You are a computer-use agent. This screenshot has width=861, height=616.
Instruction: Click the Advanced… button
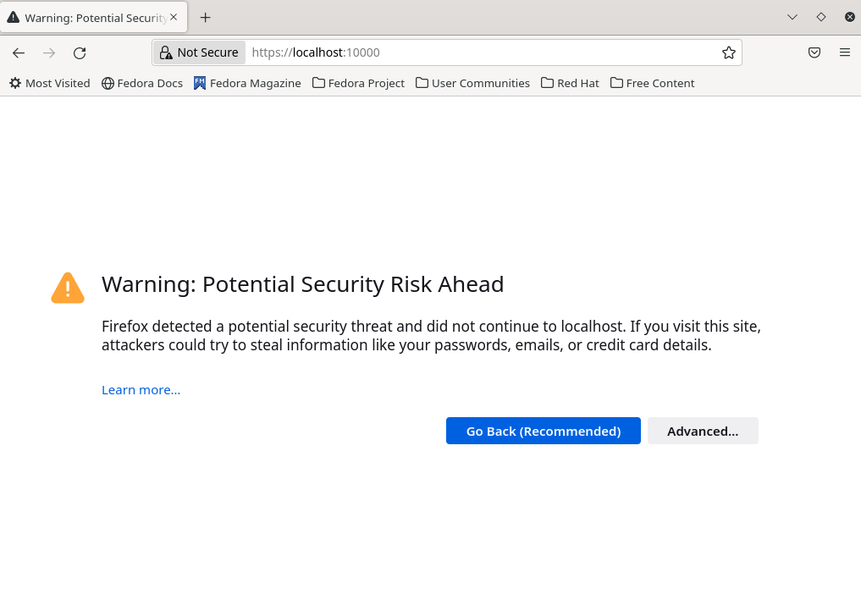703,431
